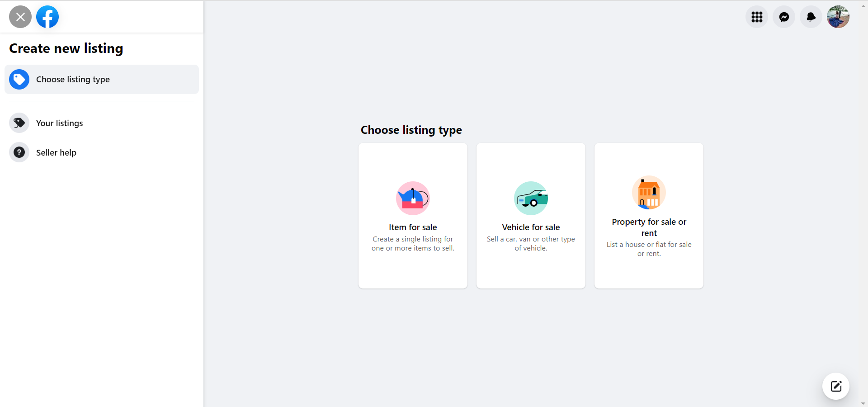
Task: Open the nine-dot apps menu
Action: click(x=757, y=17)
